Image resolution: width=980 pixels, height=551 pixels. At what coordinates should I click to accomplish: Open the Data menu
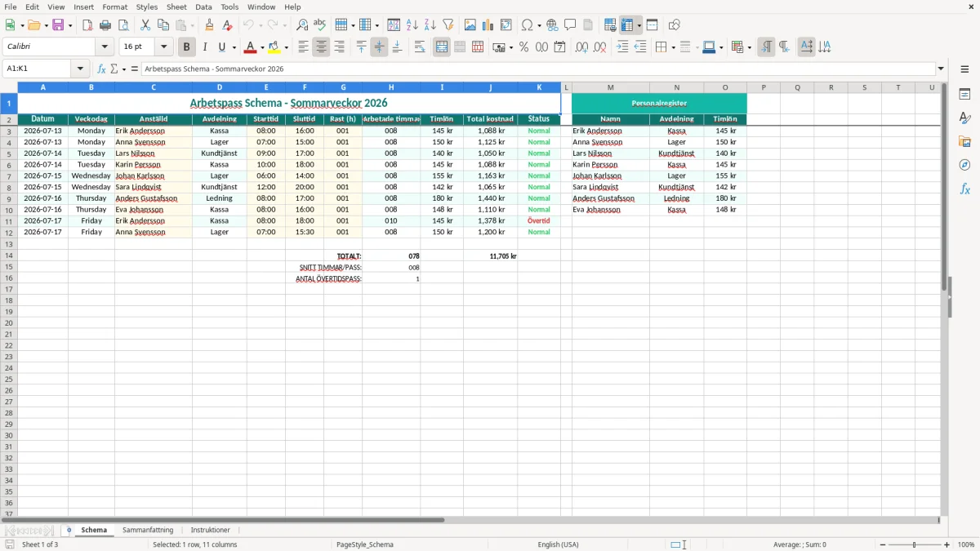[203, 7]
